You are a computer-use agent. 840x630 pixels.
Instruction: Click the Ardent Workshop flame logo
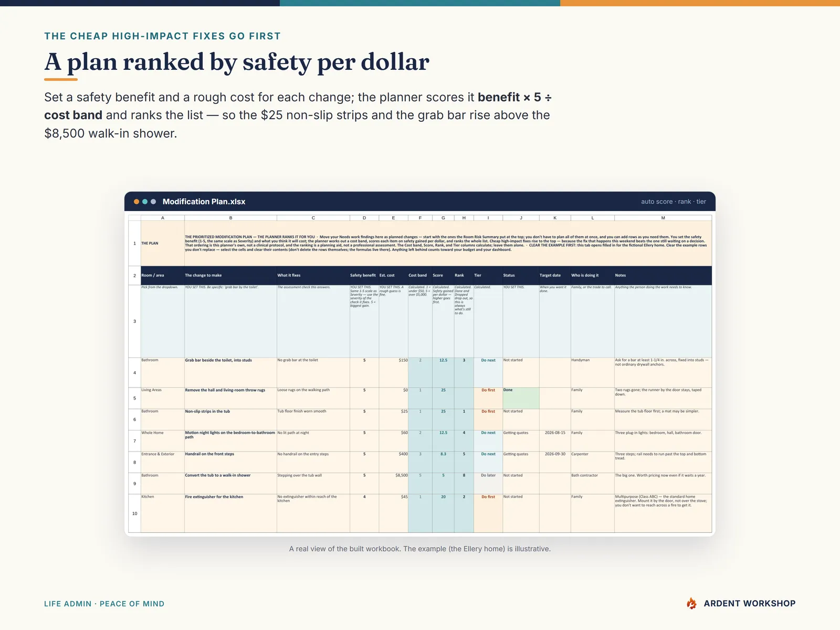[692, 604]
